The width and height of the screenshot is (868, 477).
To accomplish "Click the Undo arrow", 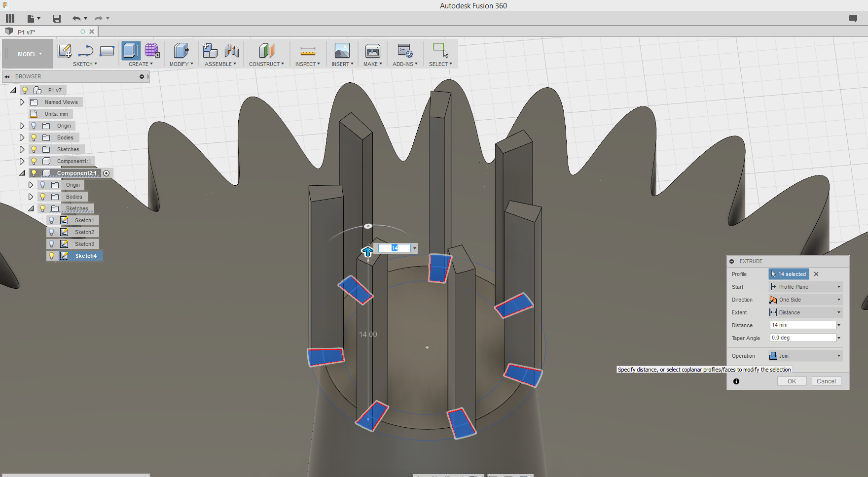I will point(76,19).
